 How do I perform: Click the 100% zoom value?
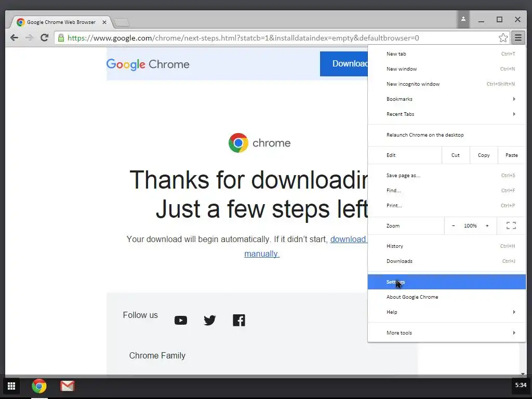[x=470, y=225]
